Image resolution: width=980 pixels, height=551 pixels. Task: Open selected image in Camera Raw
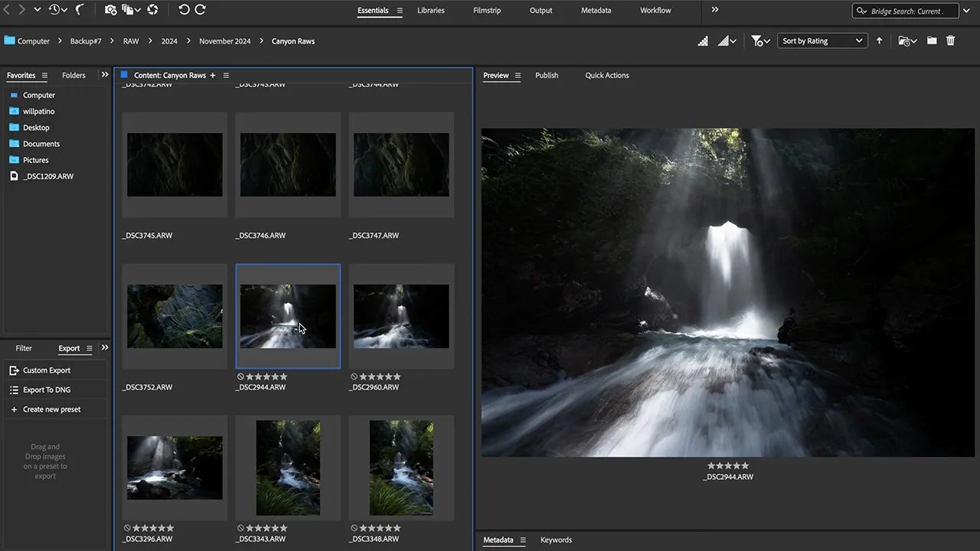coord(152,10)
